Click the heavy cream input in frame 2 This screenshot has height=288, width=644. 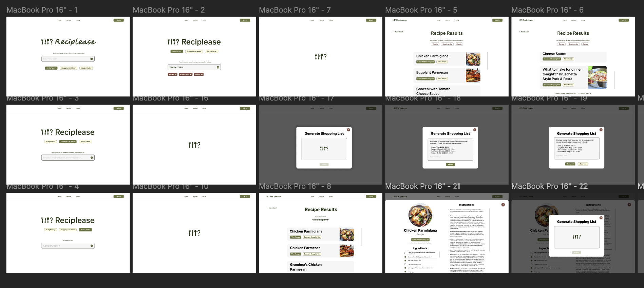(194, 67)
